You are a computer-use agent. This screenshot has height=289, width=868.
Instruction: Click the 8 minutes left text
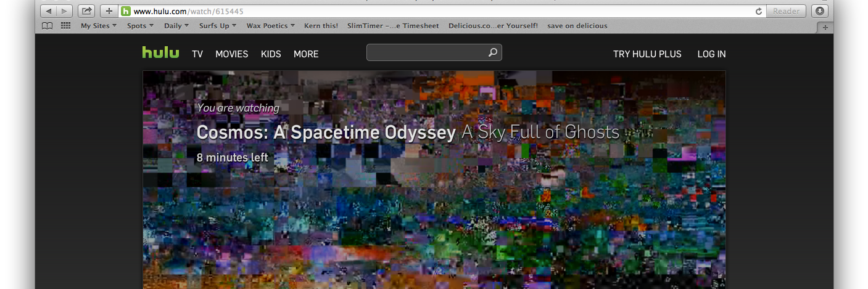point(232,158)
